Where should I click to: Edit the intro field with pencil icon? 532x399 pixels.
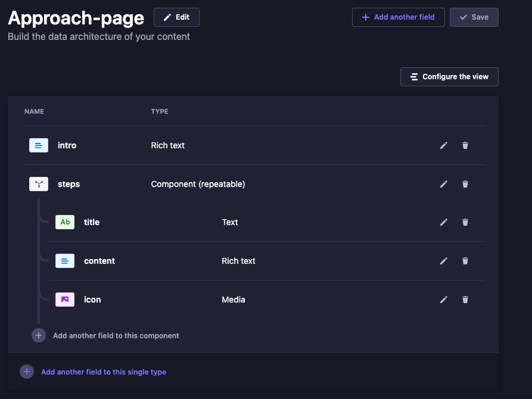443,145
